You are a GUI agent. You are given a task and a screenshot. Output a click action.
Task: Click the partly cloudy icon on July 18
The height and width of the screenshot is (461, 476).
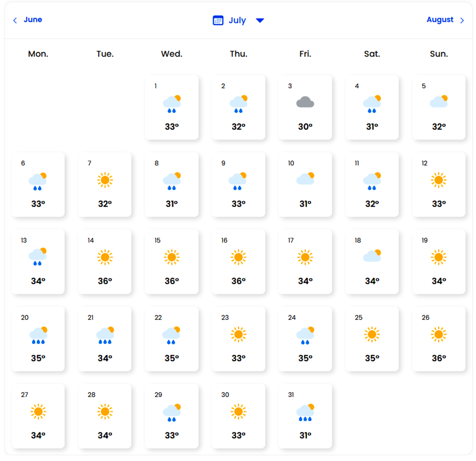coord(372,256)
